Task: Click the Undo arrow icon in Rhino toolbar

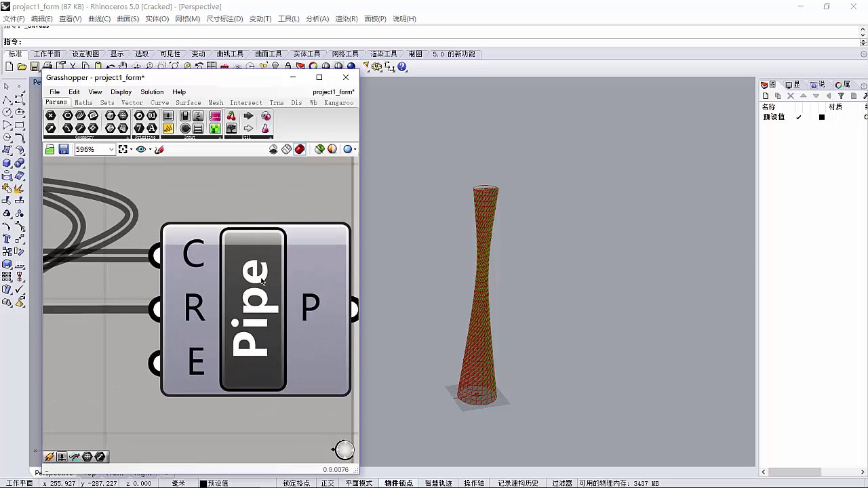Action: [111, 66]
